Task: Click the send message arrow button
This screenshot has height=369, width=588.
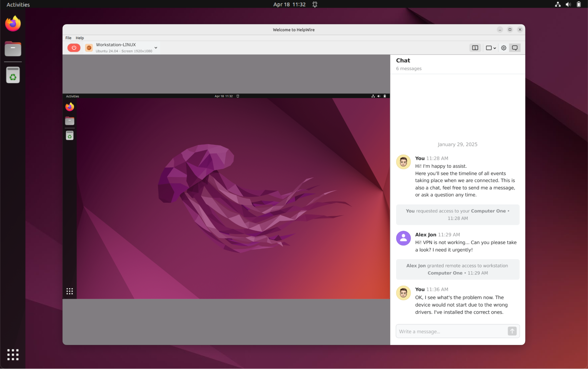Action: point(512,331)
